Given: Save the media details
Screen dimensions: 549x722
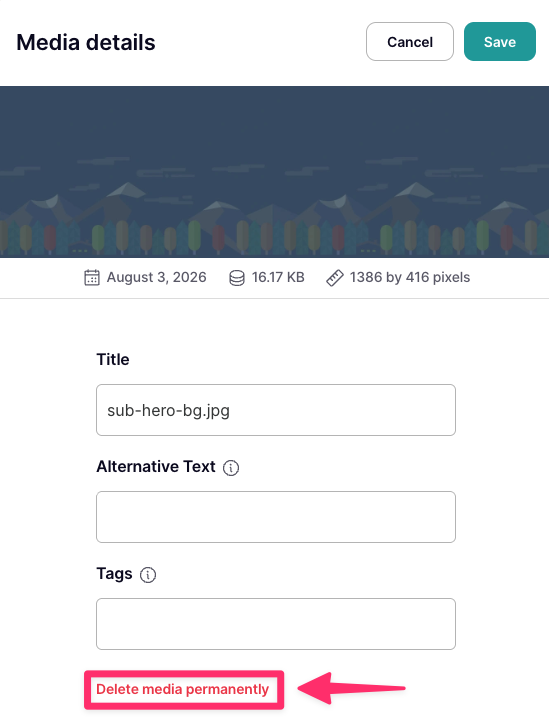Looking at the screenshot, I should [500, 42].
